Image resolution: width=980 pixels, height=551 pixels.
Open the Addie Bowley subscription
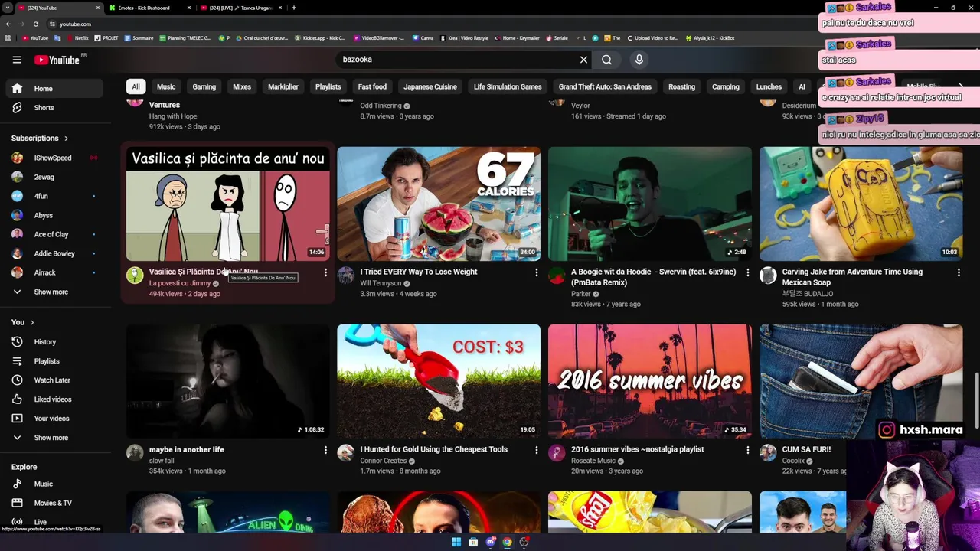53,253
